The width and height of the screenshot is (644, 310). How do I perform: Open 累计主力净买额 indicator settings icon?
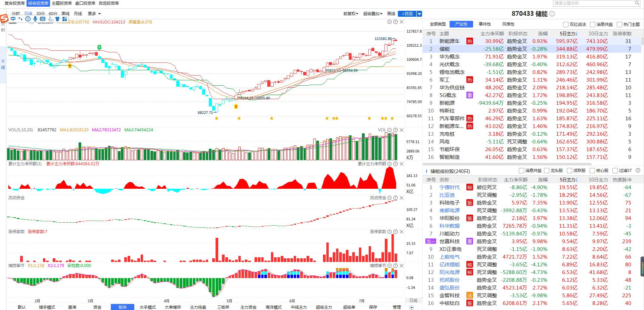389,164
